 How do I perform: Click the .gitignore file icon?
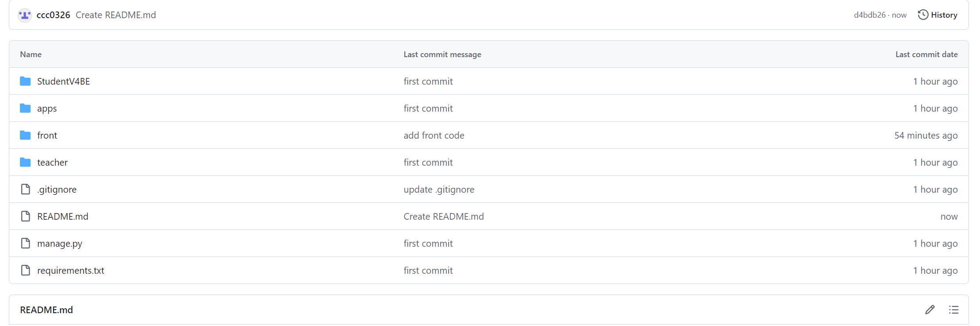tap(25, 189)
